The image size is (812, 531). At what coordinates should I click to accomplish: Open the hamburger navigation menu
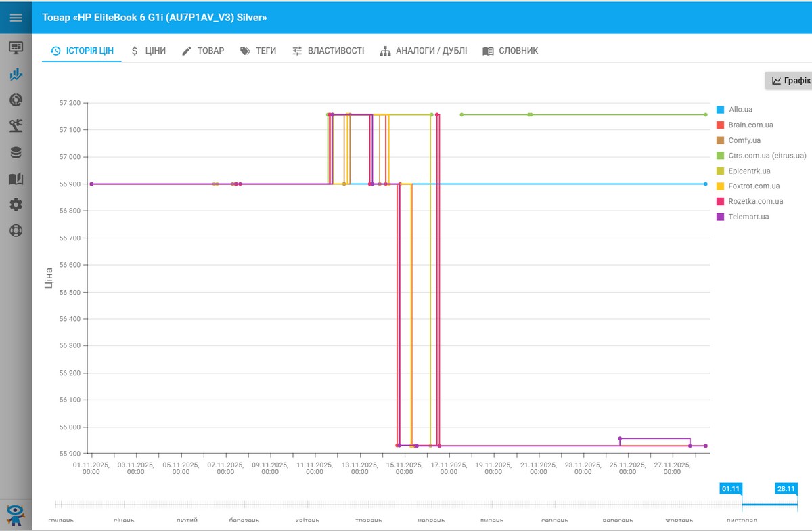pyautogui.click(x=16, y=18)
